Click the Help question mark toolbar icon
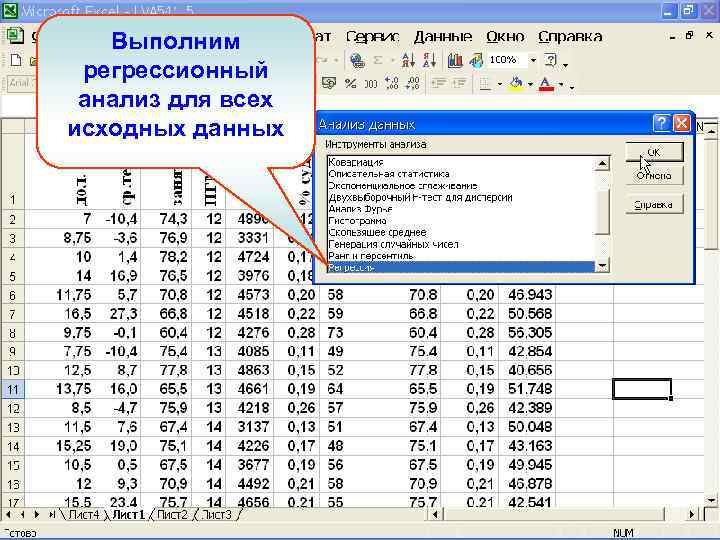The height and width of the screenshot is (540, 720). (x=551, y=60)
